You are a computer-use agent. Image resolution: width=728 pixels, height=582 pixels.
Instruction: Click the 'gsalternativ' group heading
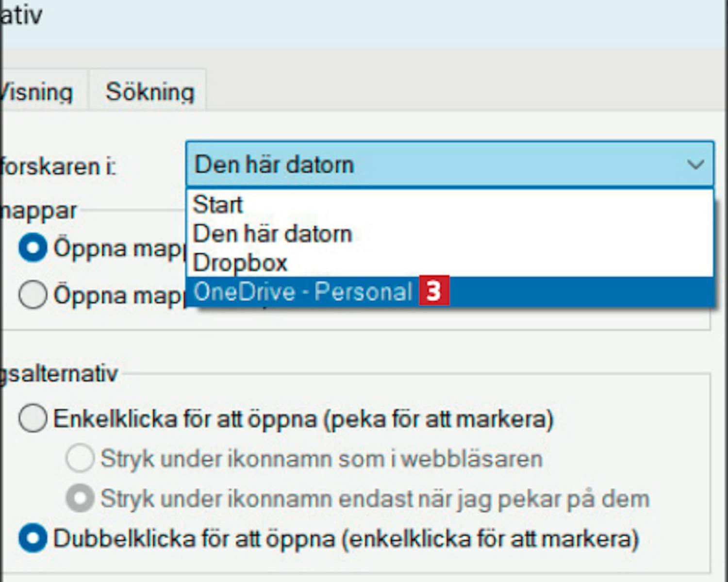[x=59, y=373]
